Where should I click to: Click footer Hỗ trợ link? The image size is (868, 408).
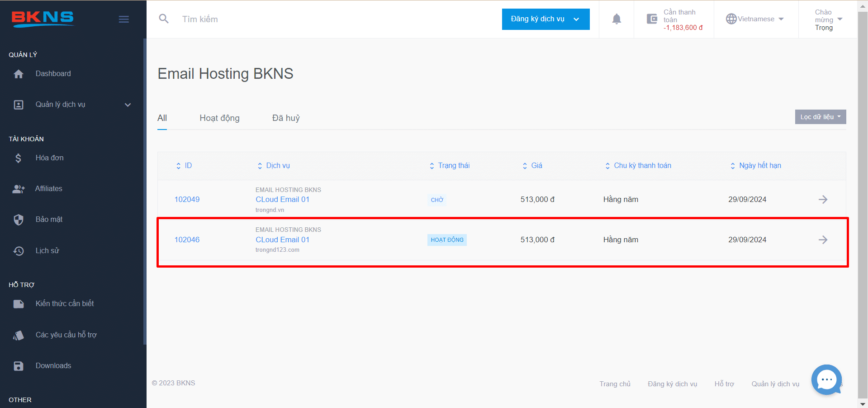coord(725,384)
